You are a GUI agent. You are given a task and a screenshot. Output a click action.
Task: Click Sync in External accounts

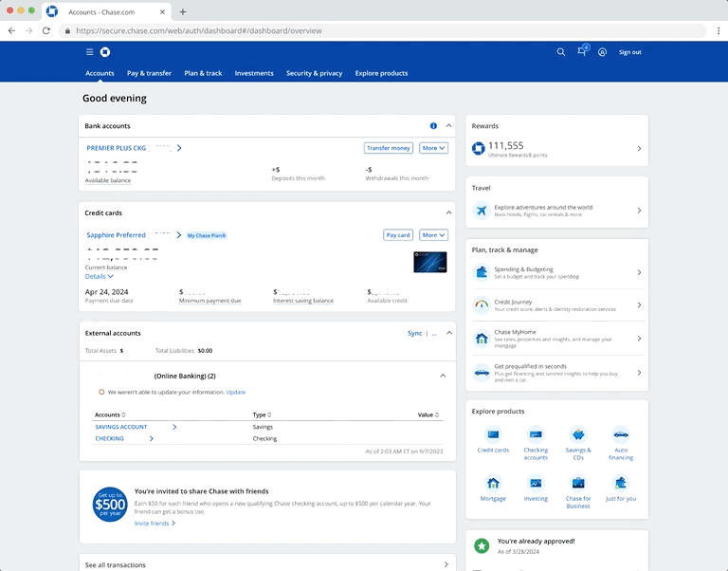pyautogui.click(x=414, y=333)
